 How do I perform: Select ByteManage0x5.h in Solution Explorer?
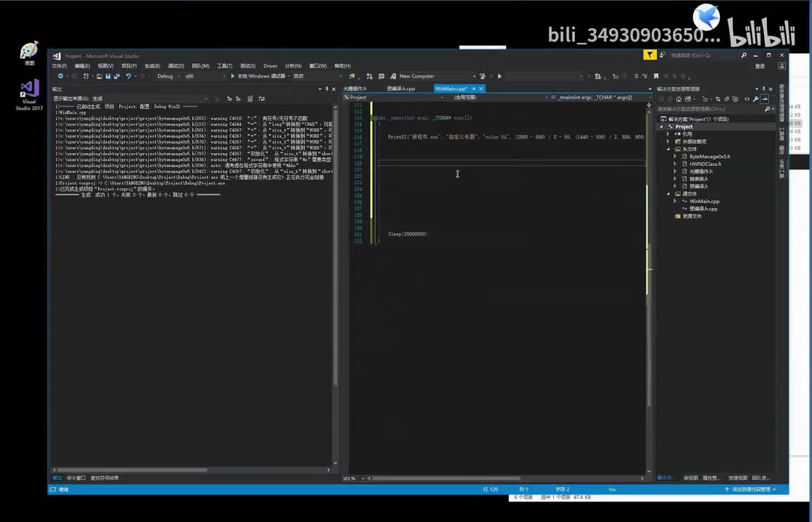710,157
